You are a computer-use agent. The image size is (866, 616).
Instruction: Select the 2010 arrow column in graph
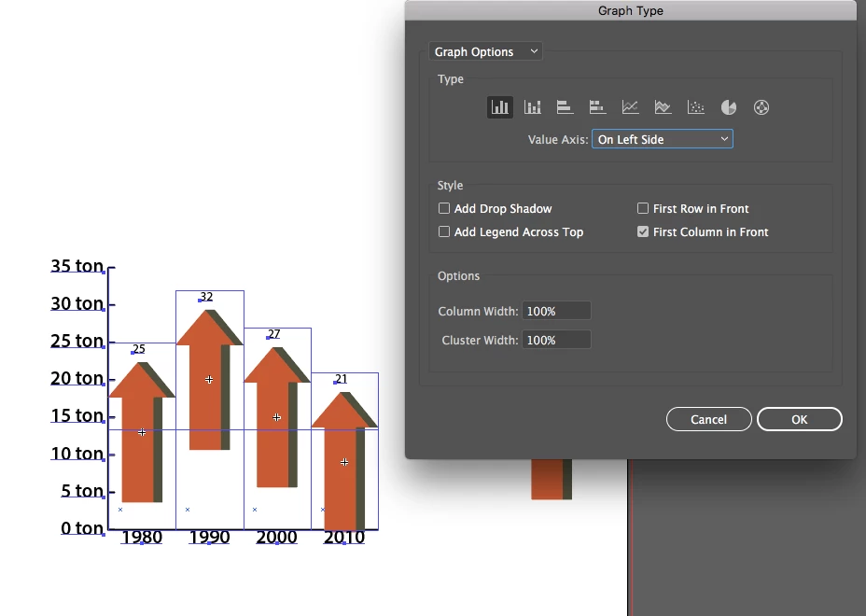[344, 461]
